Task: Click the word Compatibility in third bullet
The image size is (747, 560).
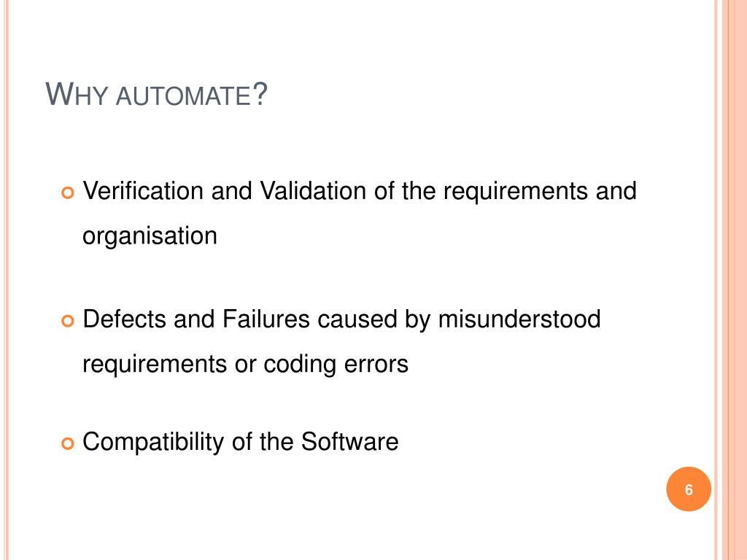Action: click(153, 442)
